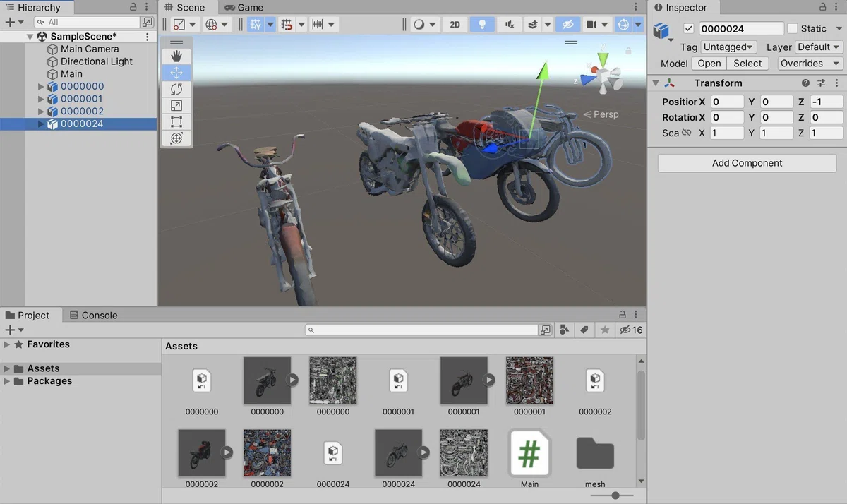Click Search by Type icon in Project

(565, 330)
